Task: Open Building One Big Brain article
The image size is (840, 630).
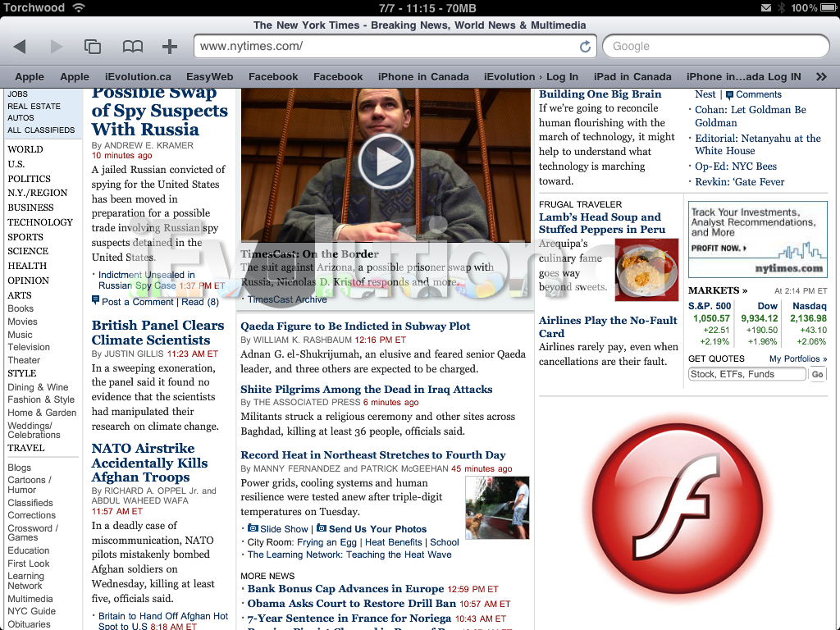Action: 600,94
